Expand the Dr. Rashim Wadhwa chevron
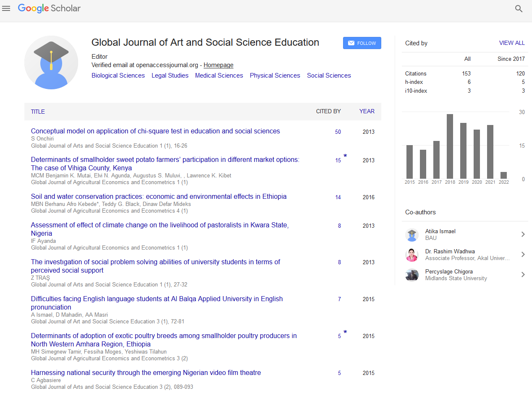532x393 pixels. point(523,255)
